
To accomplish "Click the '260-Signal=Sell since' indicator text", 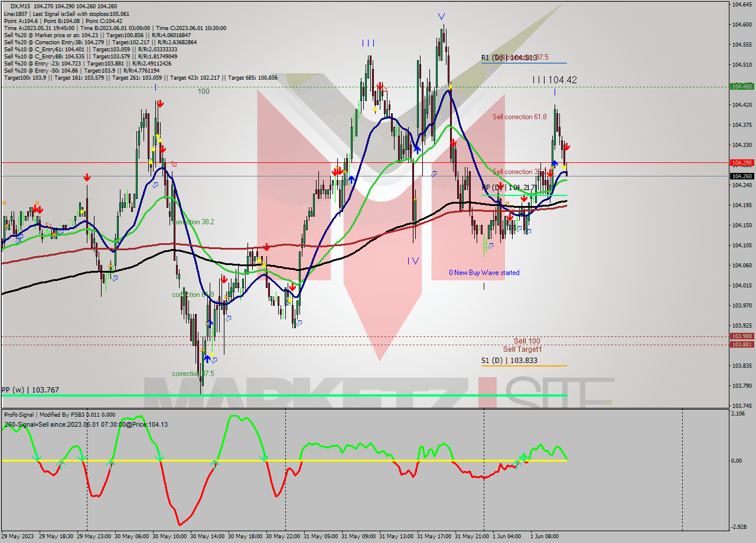I will click(86, 424).
